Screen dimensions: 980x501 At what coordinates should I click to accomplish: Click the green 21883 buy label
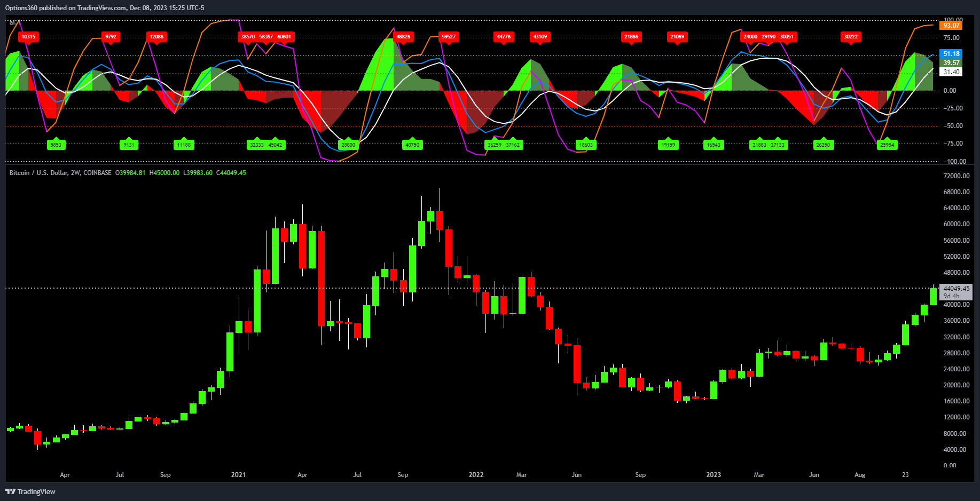pyautogui.click(x=759, y=145)
